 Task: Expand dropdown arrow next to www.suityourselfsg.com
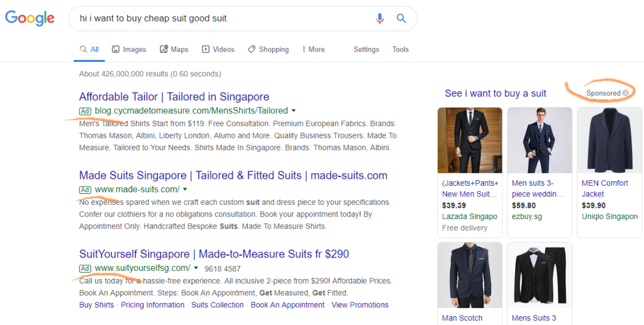click(196, 268)
